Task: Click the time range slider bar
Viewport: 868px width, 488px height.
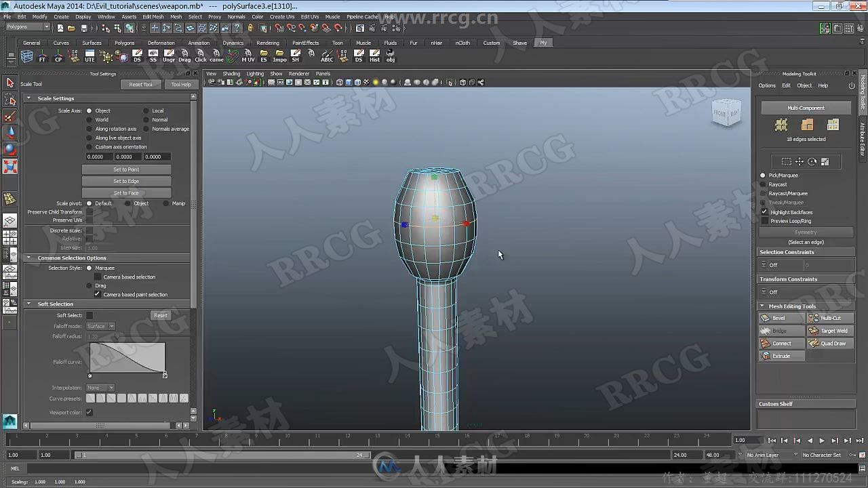Action: pyautogui.click(x=223, y=455)
